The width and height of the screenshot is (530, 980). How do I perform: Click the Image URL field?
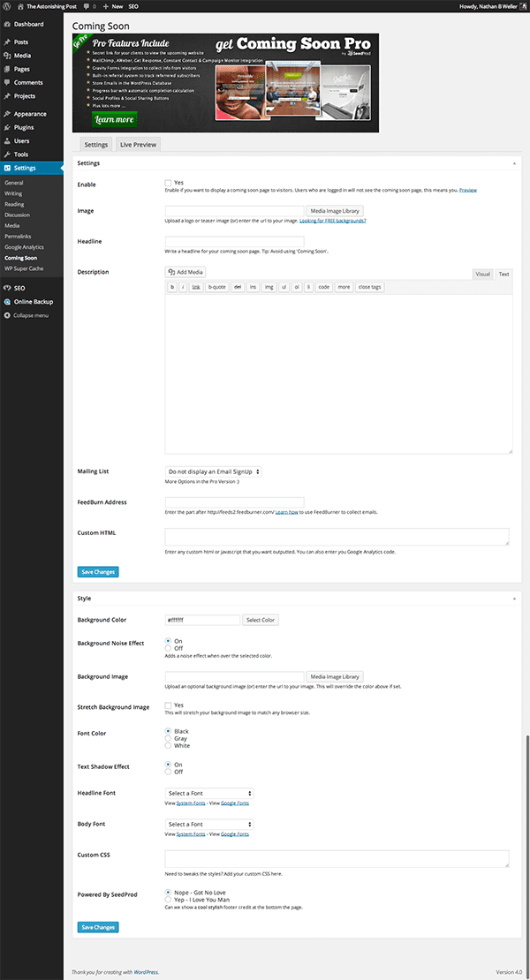pos(234,211)
